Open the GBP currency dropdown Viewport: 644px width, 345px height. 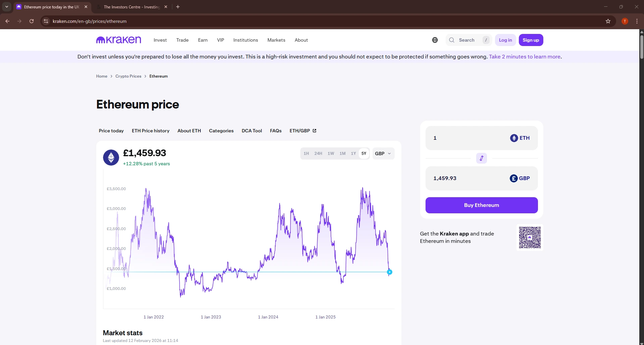coord(383,154)
